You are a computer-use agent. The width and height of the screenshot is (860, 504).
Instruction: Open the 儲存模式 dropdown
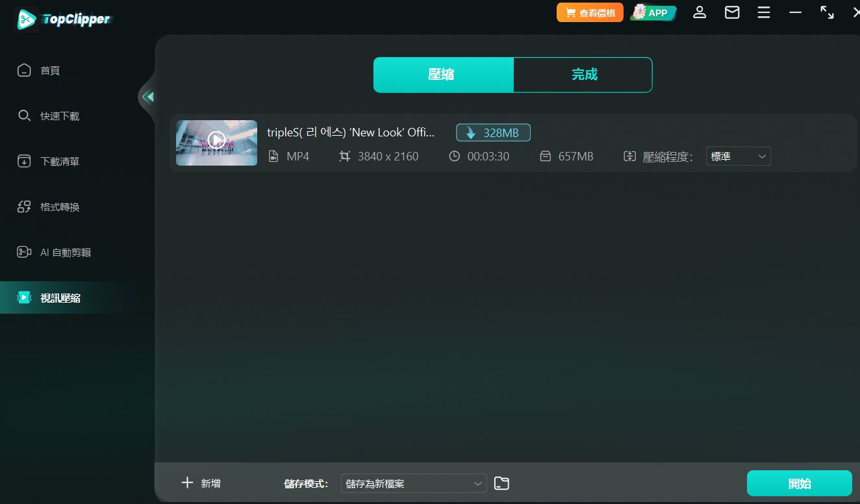[x=413, y=483]
